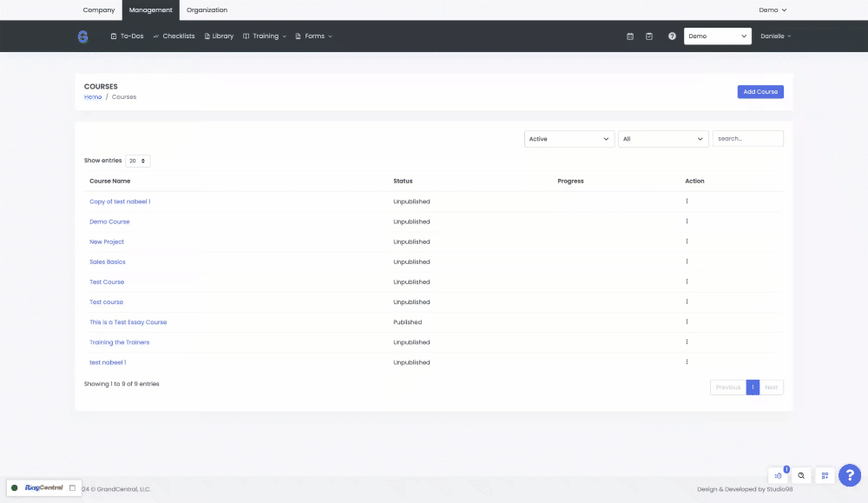
Task: Click the large blue help bubble button
Action: coord(850,475)
